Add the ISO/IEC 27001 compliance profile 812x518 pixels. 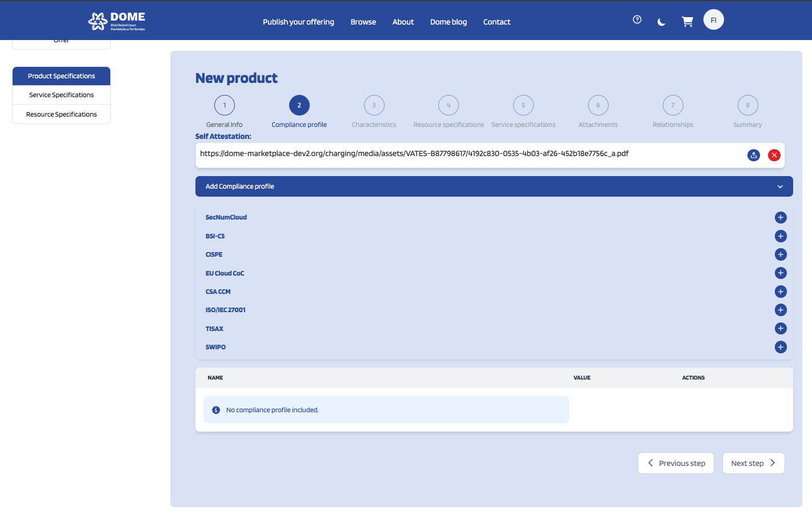coord(781,310)
